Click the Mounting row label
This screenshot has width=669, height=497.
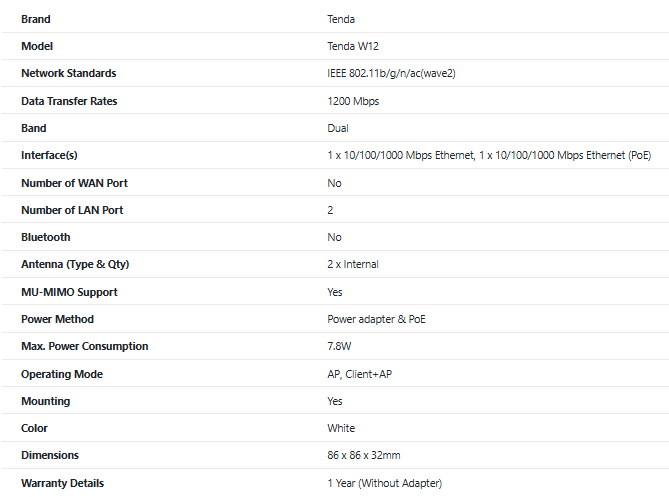pyautogui.click(x=46, y=401)
